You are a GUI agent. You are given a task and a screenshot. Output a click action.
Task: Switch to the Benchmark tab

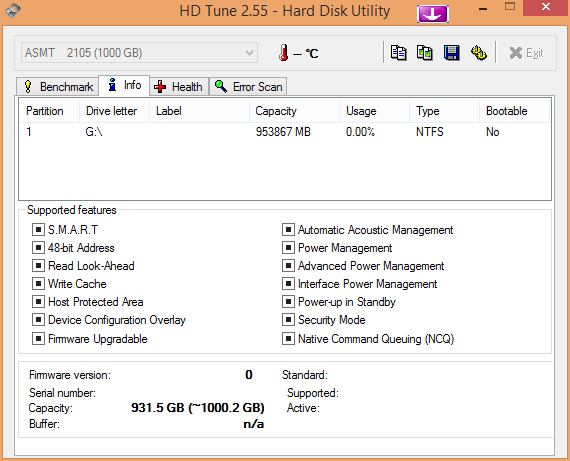point(57,87)
